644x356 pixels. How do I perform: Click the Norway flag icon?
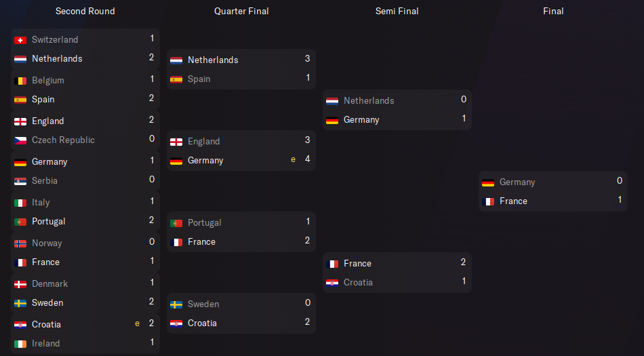(x=20, y=243)
